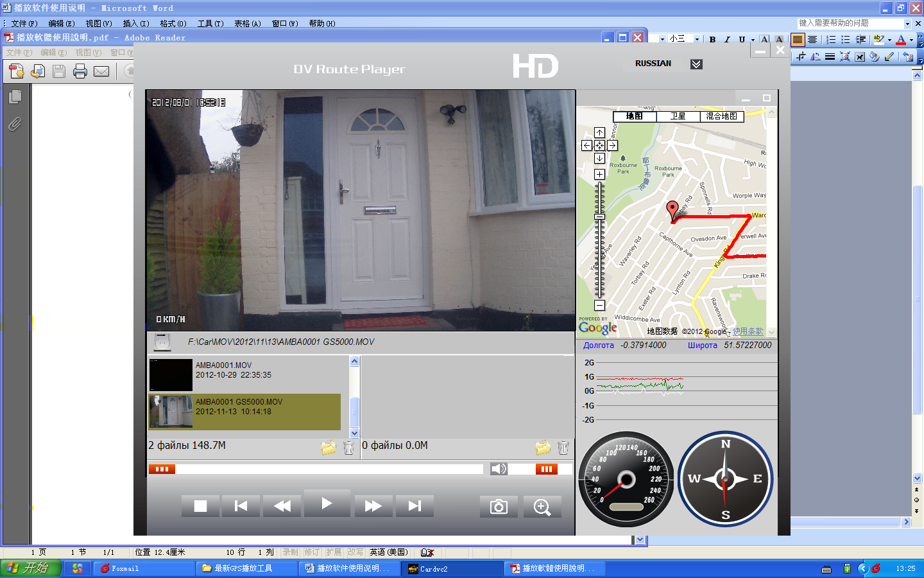Recenter the map with the center button
This screenshot has width=924, height=578.
click(x=599, y=146)
